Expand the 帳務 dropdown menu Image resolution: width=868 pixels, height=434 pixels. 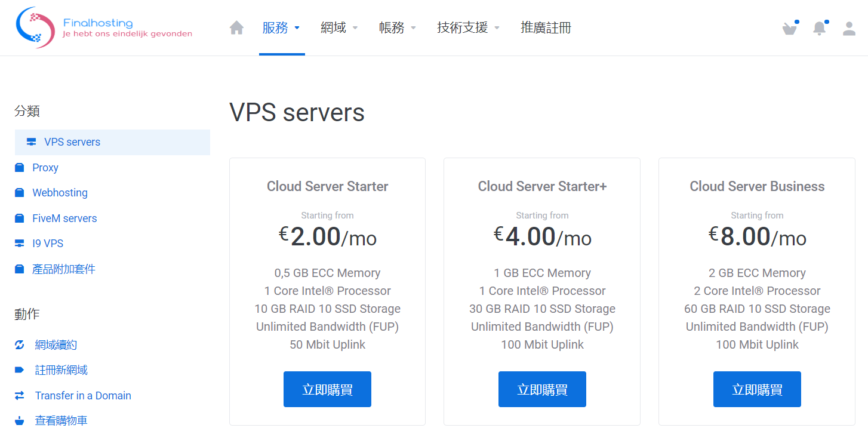(x=398, y=27)
